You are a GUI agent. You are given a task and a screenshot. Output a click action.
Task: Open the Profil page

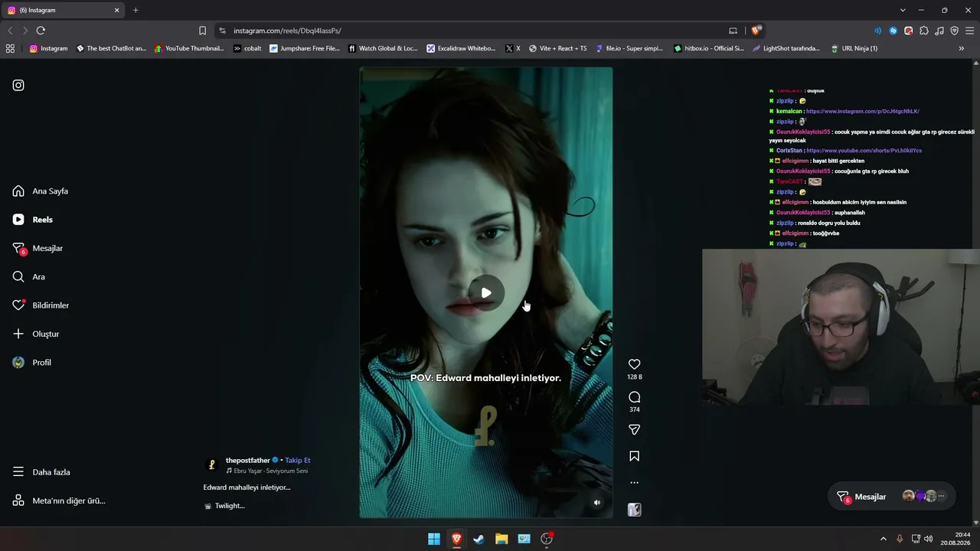coord(32,363)
